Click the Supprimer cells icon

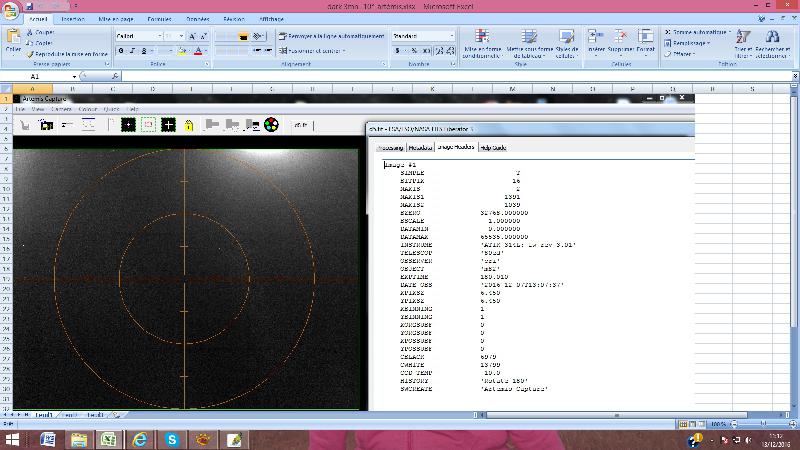[620, 36]
